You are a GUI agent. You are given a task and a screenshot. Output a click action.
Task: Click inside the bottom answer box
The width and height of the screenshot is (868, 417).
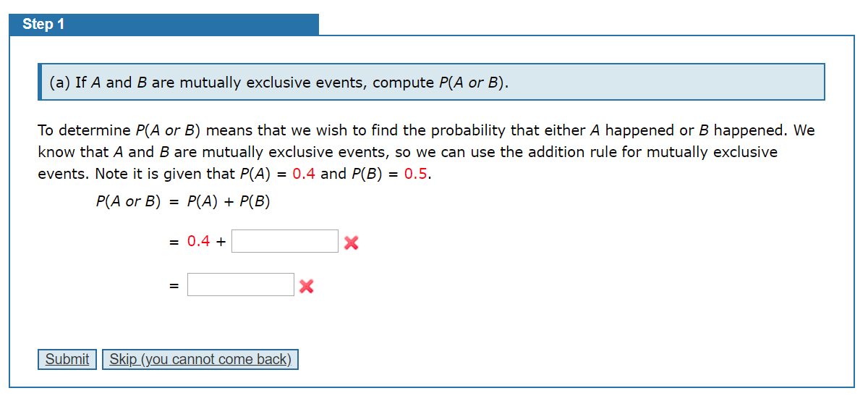240,284
